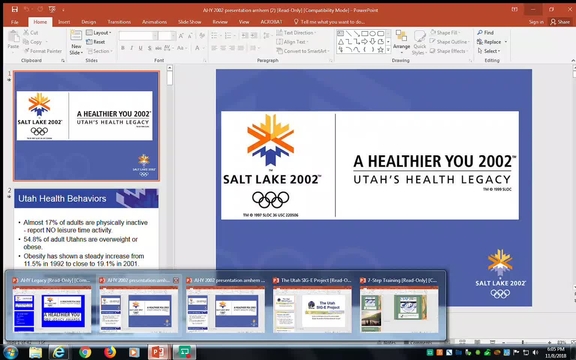Expand the Layout dropdown
The image size is (576, 360).
coord(98,33)
